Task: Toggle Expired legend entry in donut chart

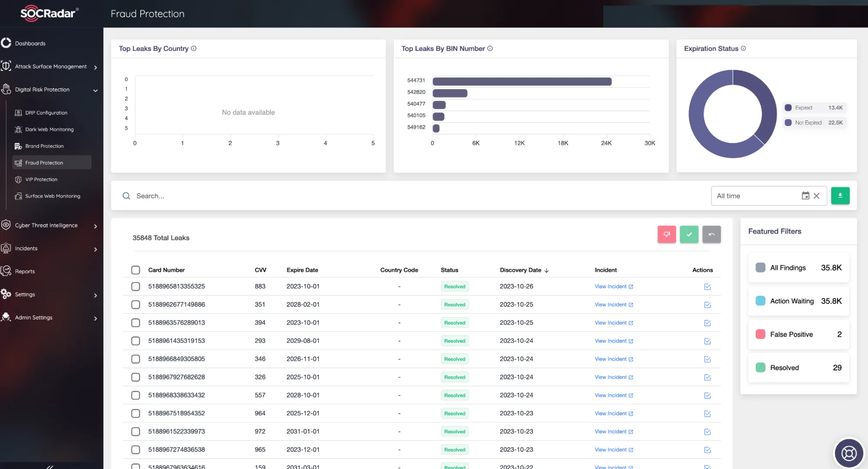Action: 814,108
